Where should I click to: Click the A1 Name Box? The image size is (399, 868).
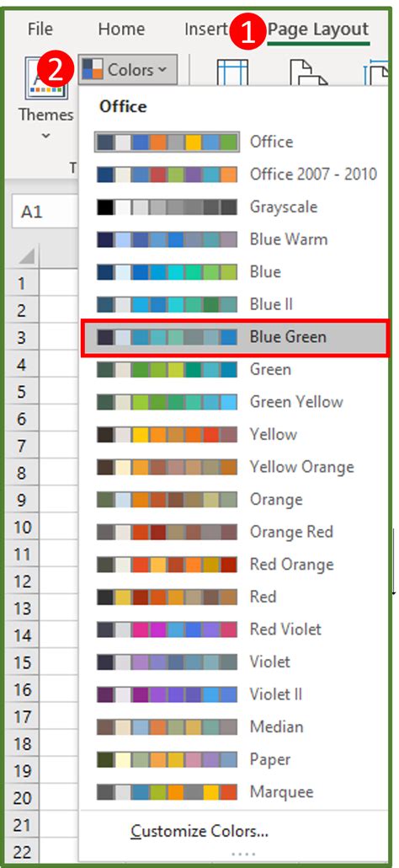(x=45, y=212)
